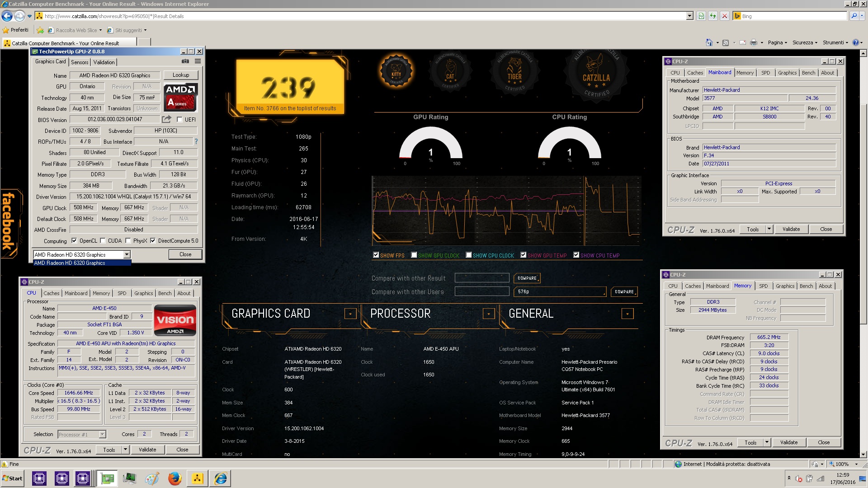
Task: Open Caches tab in CPU-Z Mainboard window
Action: pos(695,73)
